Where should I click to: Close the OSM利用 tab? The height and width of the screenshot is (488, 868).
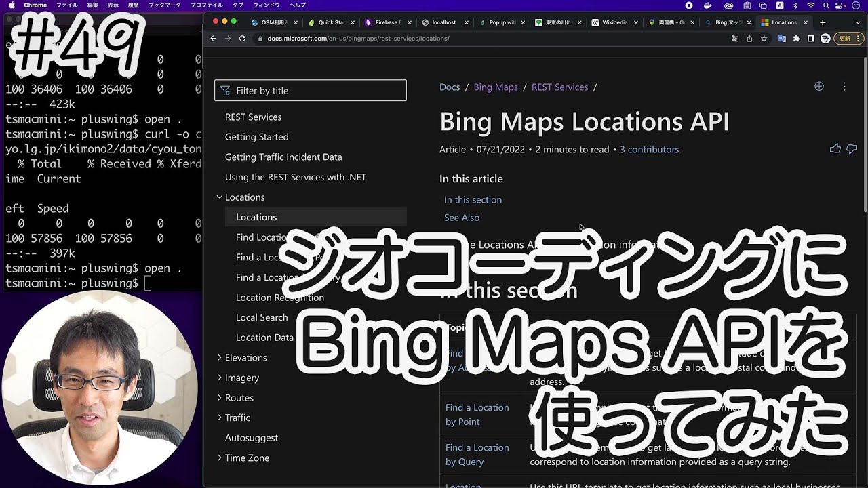point(296,22)
